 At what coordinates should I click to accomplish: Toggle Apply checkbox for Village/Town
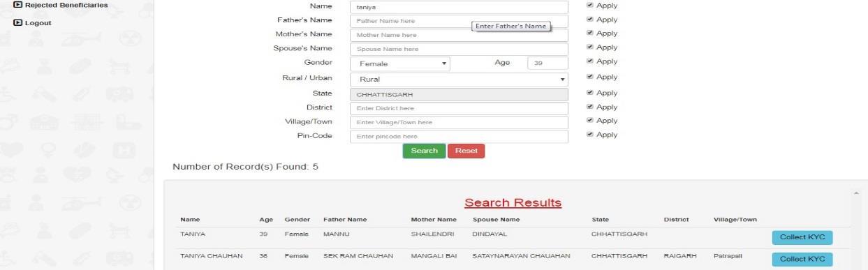(x=590, y=121)
